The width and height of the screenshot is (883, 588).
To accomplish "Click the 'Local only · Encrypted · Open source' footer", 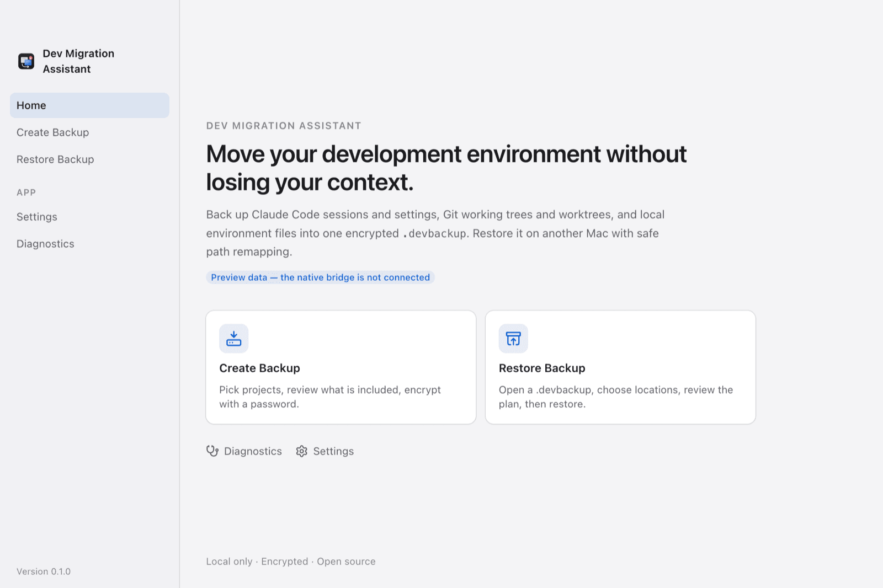I will [x=291, y=562].
